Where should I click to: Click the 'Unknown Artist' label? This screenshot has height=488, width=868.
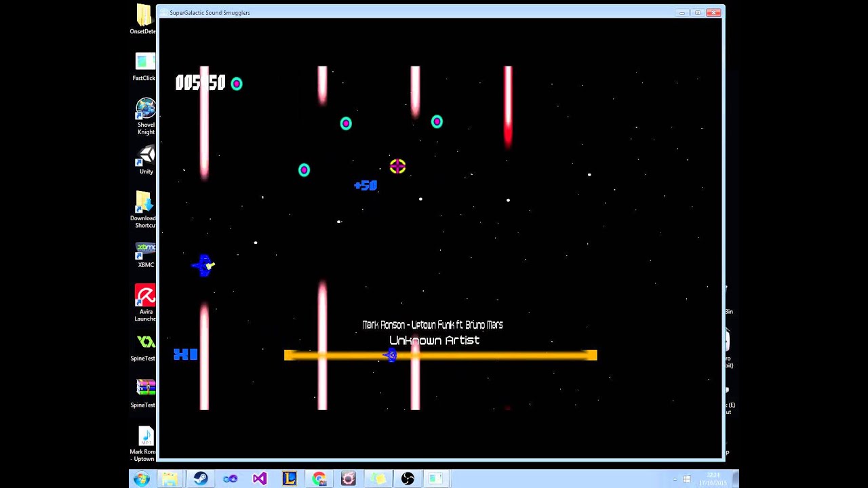click(435, 340)
